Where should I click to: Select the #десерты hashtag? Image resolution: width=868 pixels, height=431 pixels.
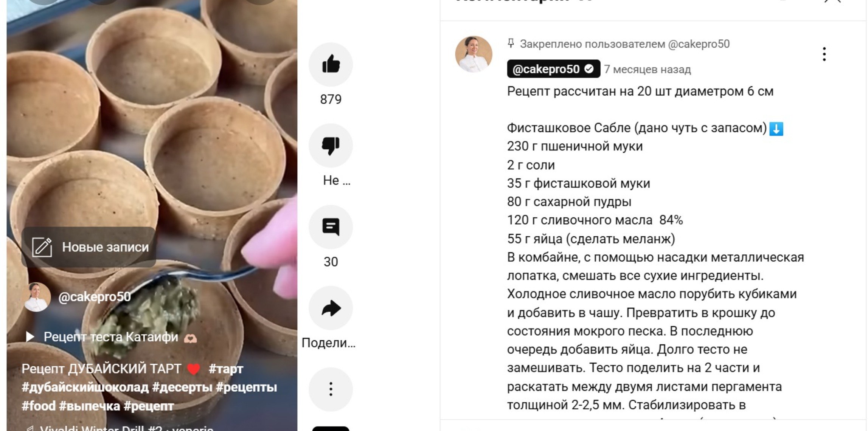click(x=182, y=387)
